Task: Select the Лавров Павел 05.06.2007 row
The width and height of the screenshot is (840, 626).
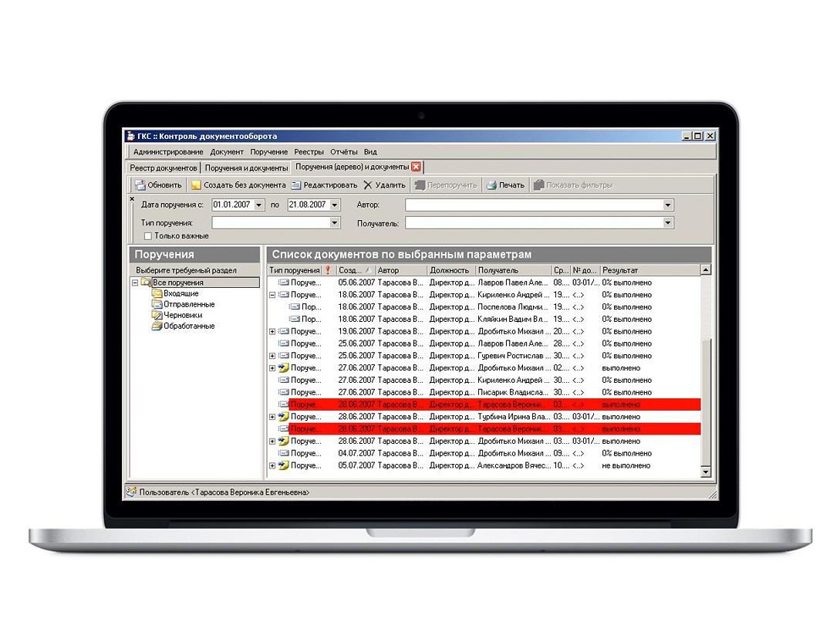Action: [x=484, y=283]
